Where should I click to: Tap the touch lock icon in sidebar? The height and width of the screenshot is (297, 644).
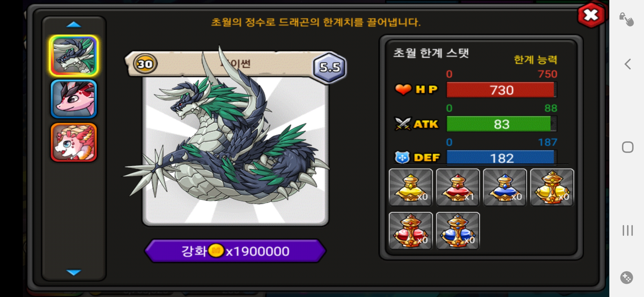coord(626,19)
